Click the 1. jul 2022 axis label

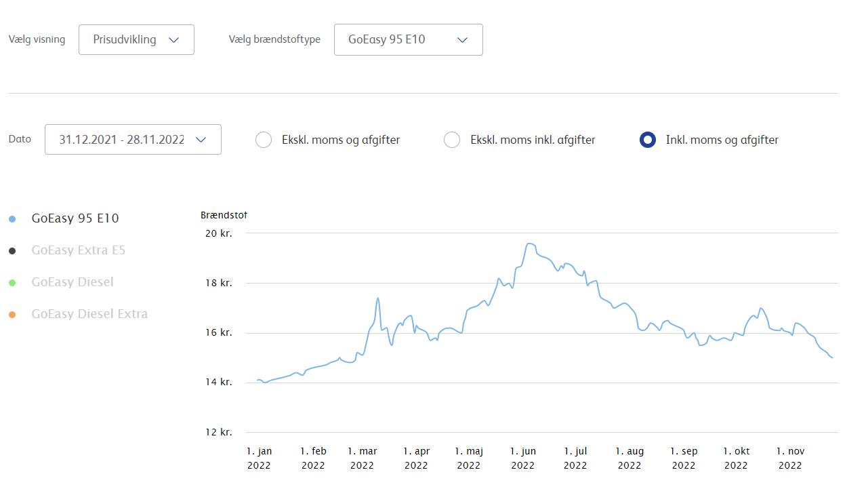click(x=575, y=459)
